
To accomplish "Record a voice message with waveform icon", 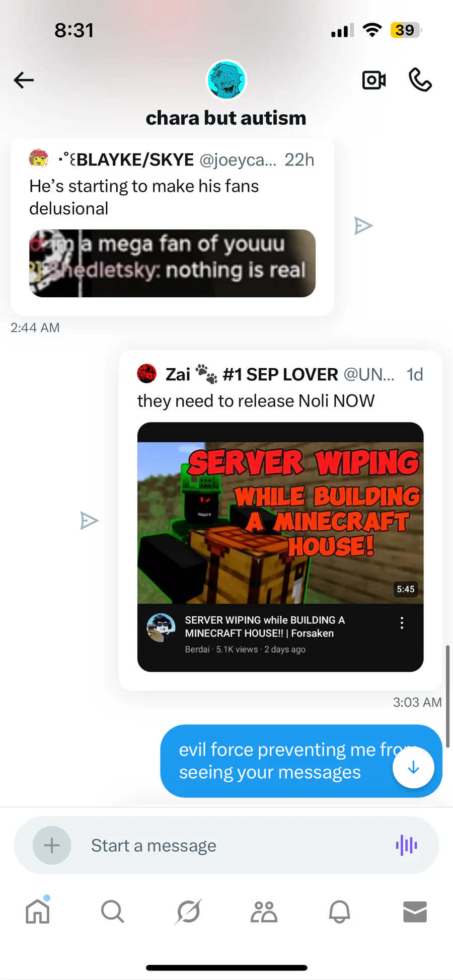I will pos(407,845).
